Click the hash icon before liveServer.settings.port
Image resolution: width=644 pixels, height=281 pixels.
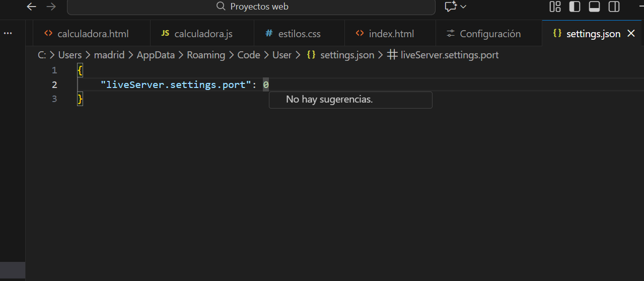[392, 55]
